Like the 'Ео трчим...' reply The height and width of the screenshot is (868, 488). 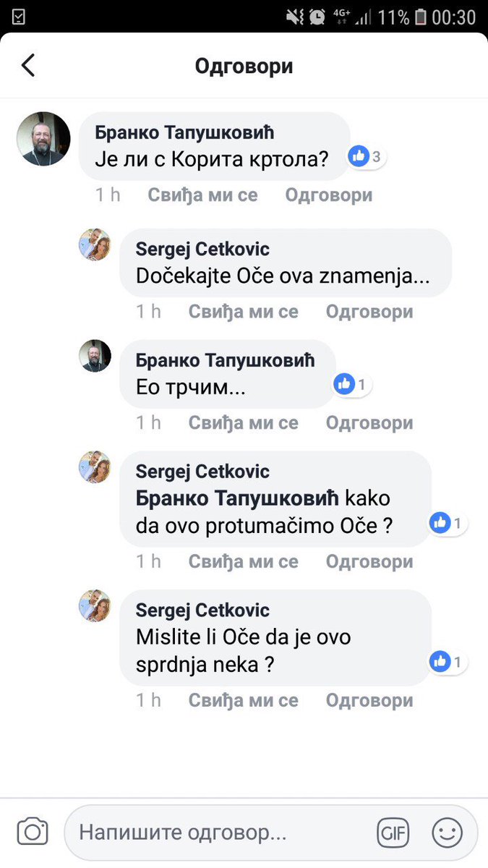click(x=243, y=423)
